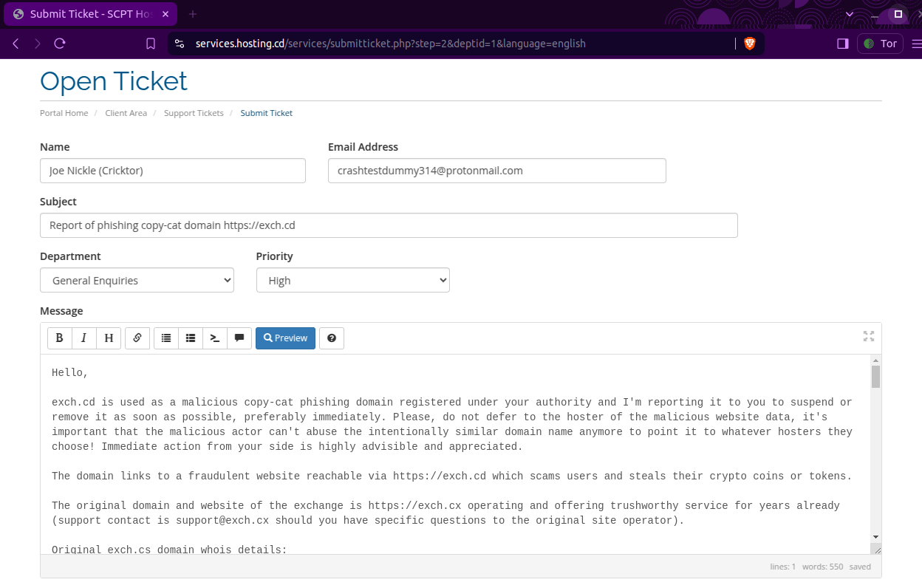Viewport: 922px width, 588px height.
Task: Open Support Tickets breadcrumb link
Action: coord(194,113)
